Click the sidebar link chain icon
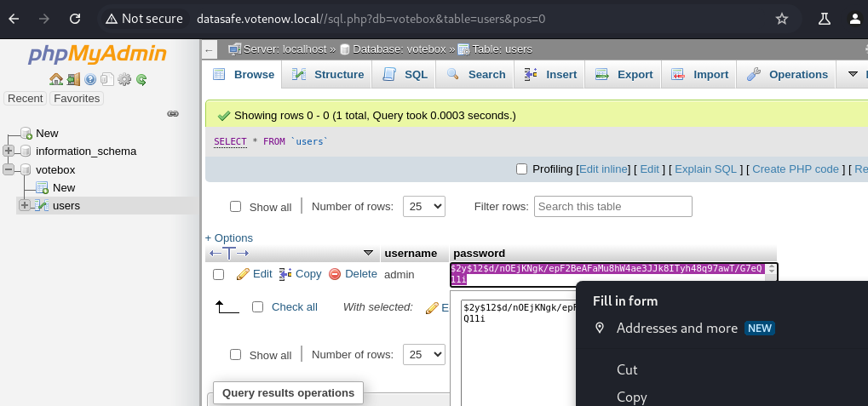The image size is (868, 406). pyautogui.click(x=172, y=113)
